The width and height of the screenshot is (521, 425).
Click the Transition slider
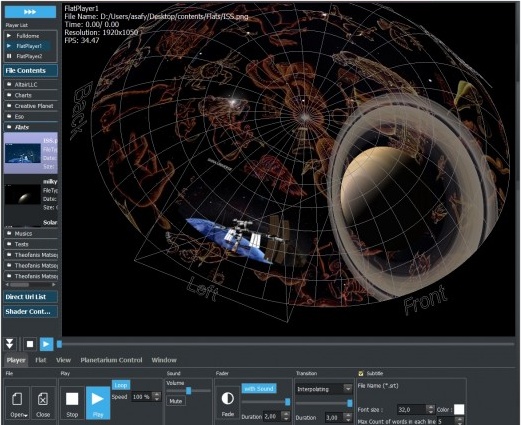coord(324,403)
